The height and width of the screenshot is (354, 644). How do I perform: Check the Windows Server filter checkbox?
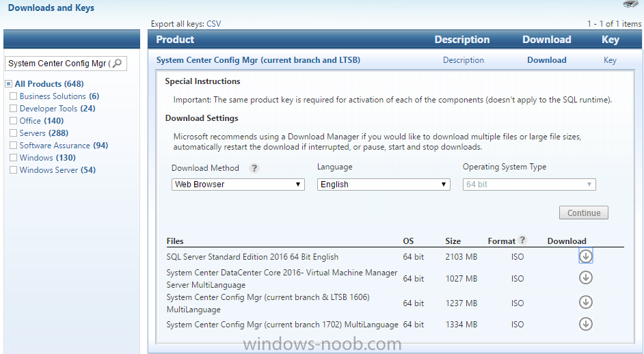point(13,170)
